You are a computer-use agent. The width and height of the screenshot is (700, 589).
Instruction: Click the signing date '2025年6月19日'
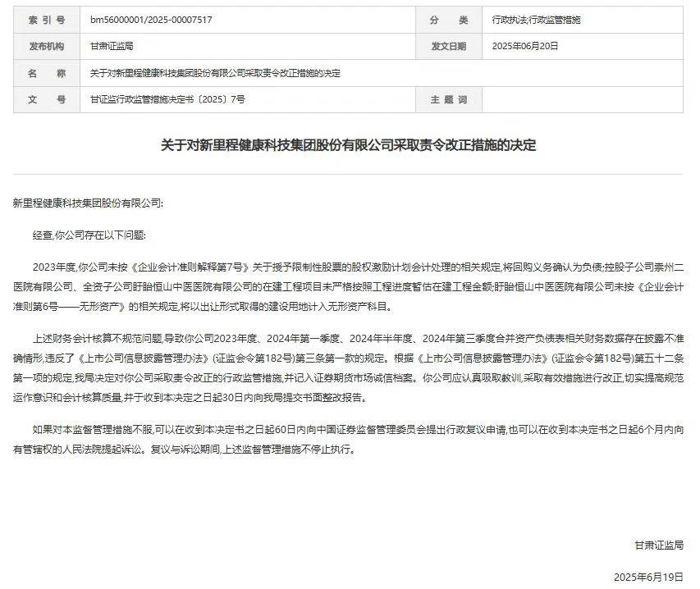tap(648, 577)
